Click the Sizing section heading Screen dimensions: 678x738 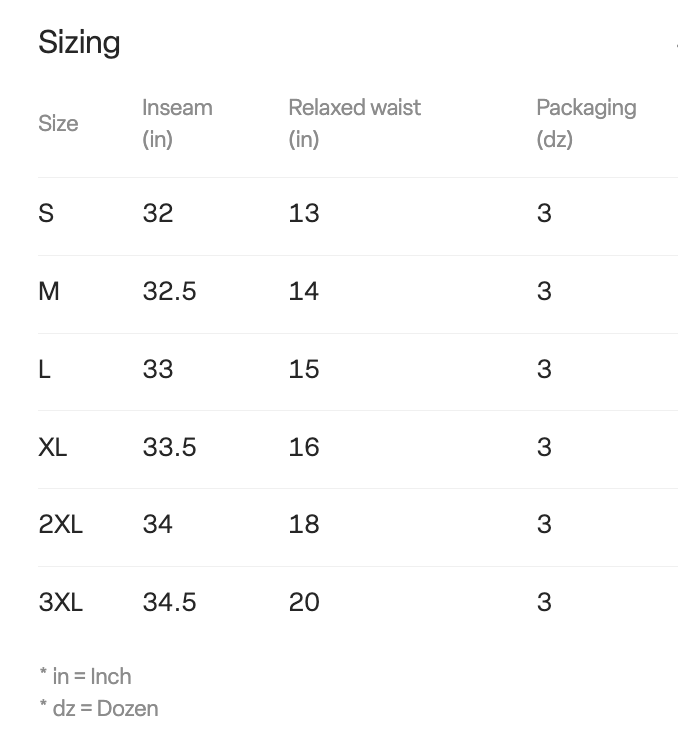coord(79,43)
